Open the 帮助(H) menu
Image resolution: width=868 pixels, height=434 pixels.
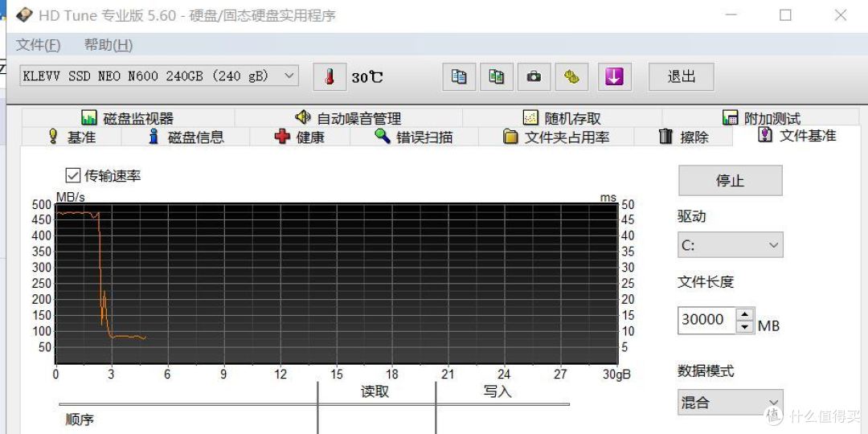coord(108,45)
